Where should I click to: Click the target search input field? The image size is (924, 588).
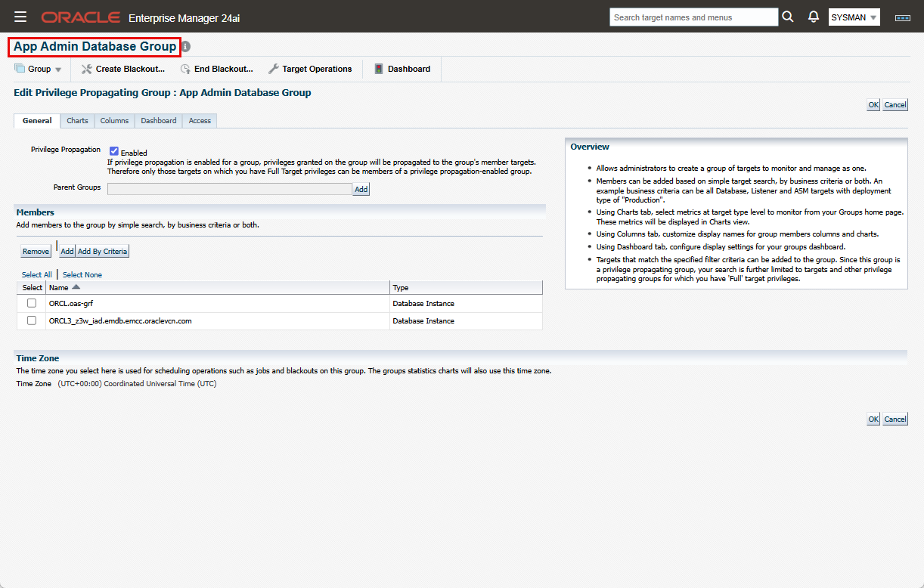692,16
